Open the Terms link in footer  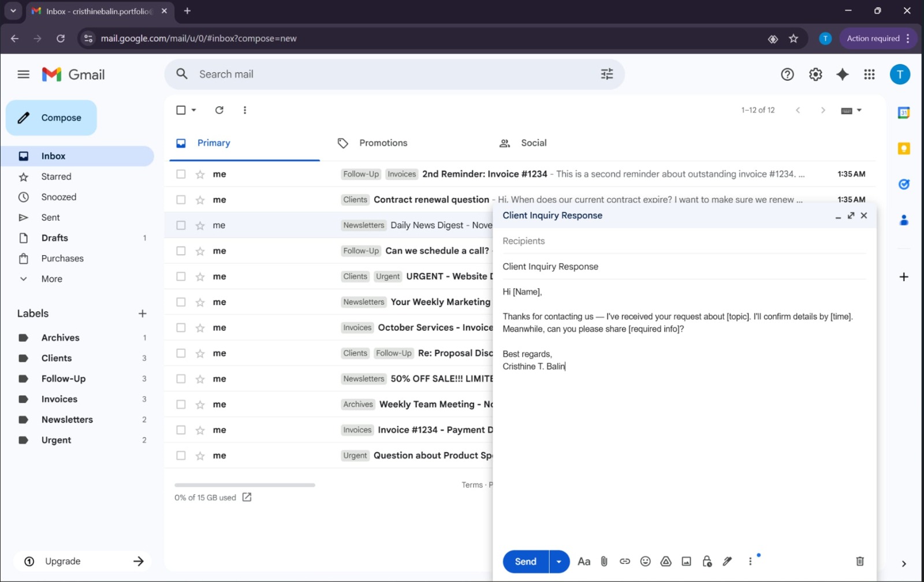point(472,485)
